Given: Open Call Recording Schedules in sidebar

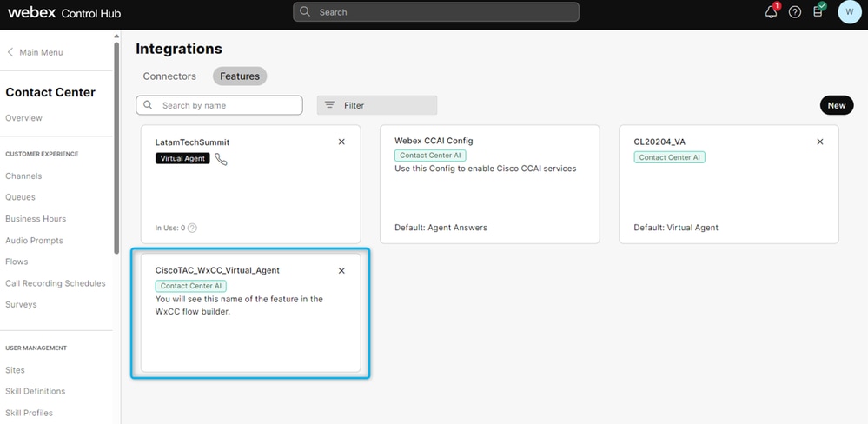Looking at the screenshot, I should [x=56, y=283].
